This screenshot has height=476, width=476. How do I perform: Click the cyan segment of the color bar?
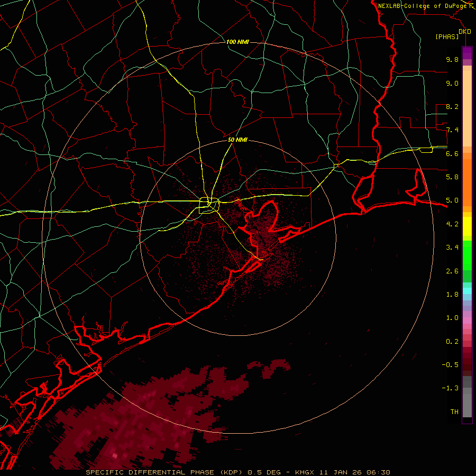(x=467, y=291)
